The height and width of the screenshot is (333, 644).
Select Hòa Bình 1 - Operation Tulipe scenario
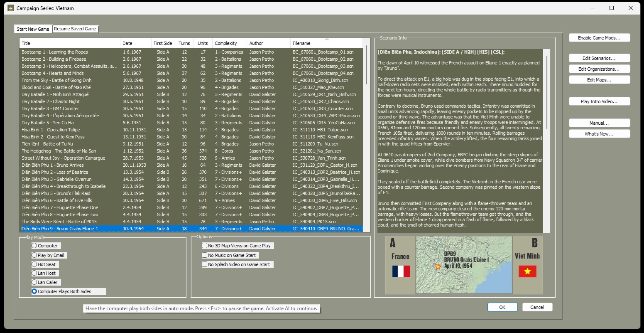coord(191,130)
